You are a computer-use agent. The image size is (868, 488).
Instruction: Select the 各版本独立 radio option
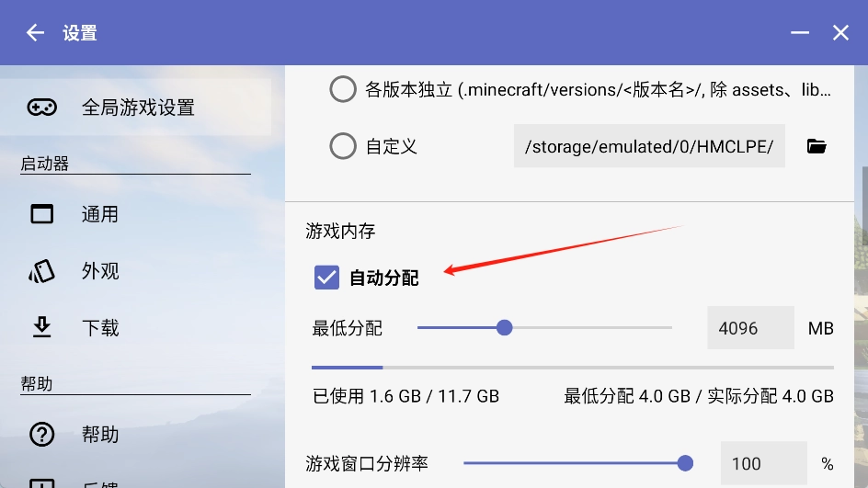[343, 90]
